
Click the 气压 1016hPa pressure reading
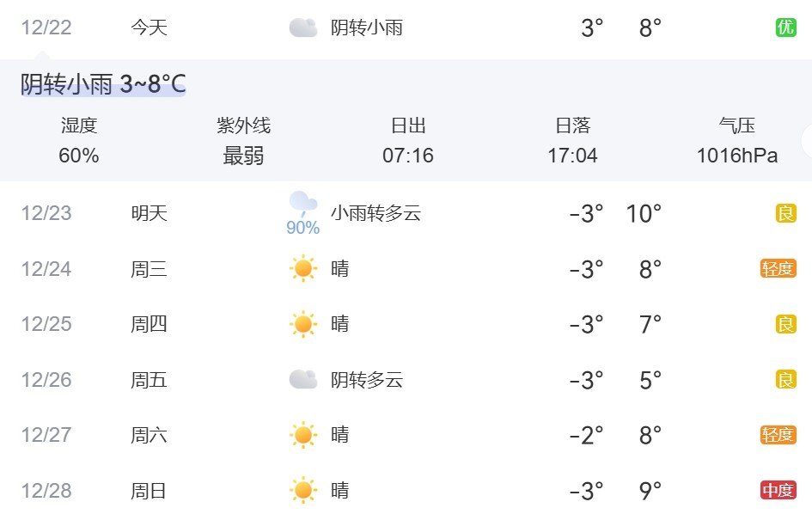pos(736,156)
